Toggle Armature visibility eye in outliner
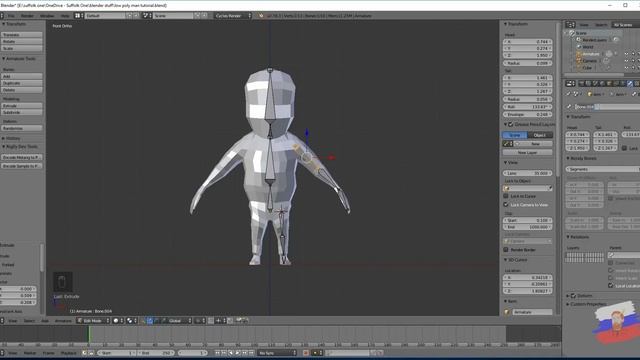The height and width of the screenshot is (360, 640). 627,54
